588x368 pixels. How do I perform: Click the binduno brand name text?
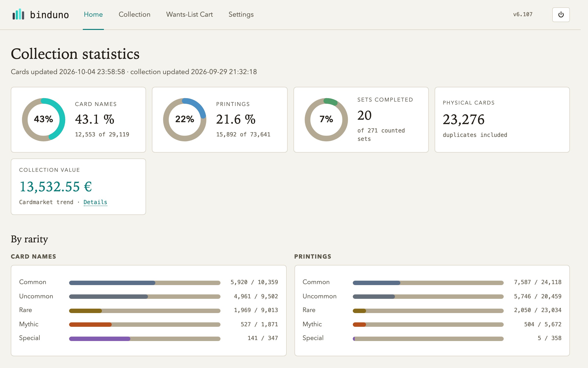49,15
